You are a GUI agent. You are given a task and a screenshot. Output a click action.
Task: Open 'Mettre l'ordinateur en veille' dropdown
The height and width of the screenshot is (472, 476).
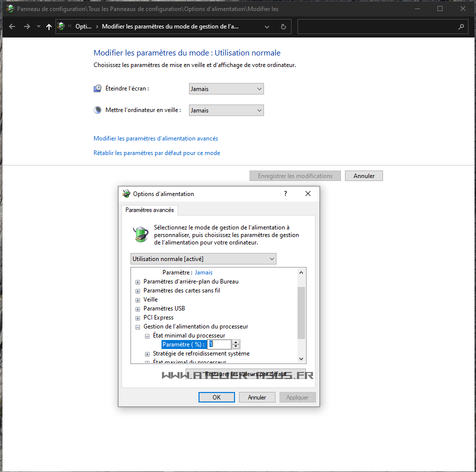(x=226, y=110)
